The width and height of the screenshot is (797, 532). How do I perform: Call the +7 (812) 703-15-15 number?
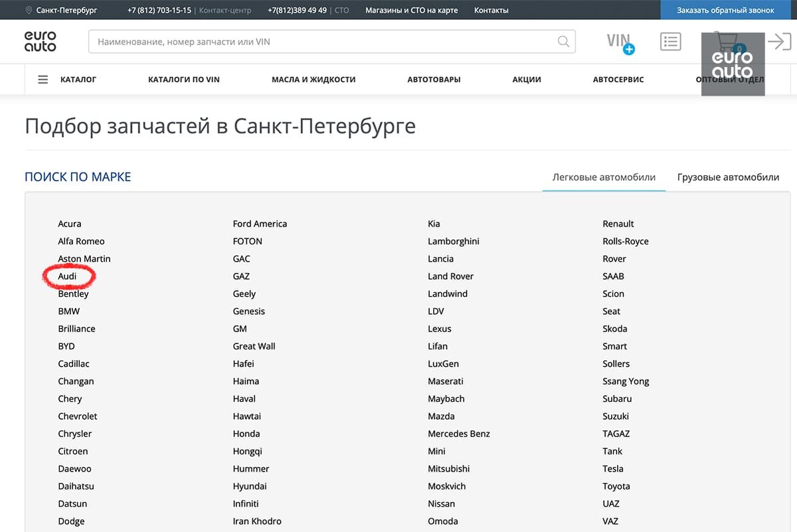point(159,10)
